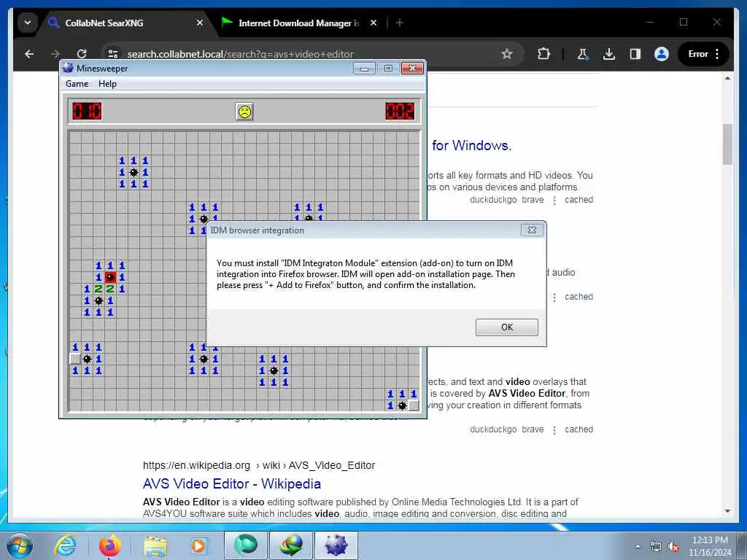Click the Minesweeper timer display
The width and height of the screenshot is (747, 560).
(400, 111)
